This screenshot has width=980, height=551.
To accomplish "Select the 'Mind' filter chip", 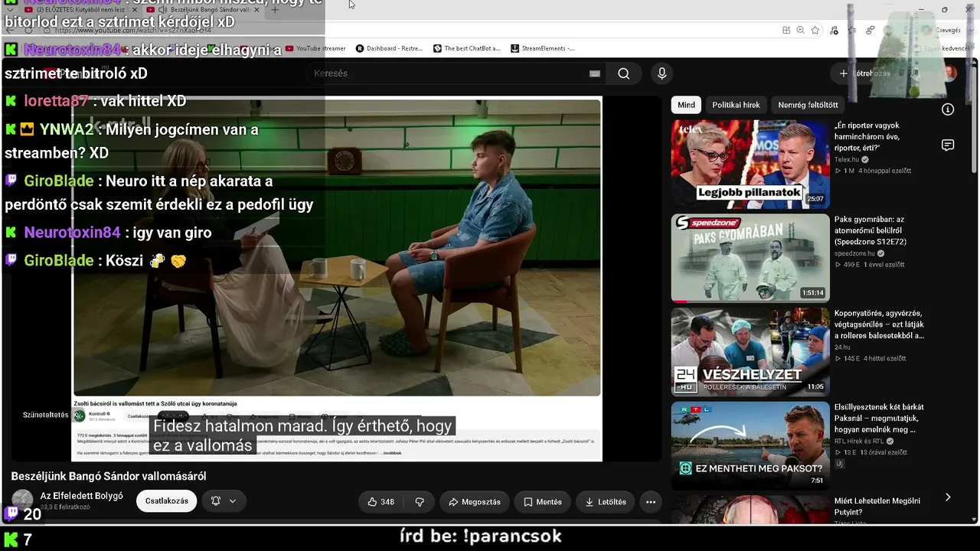I will [x=687, y=105].
